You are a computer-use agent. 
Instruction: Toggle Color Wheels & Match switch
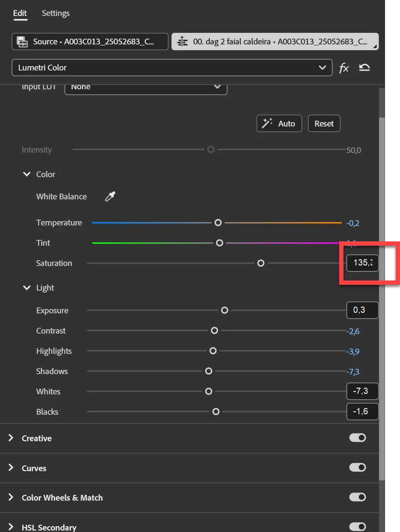357,497
